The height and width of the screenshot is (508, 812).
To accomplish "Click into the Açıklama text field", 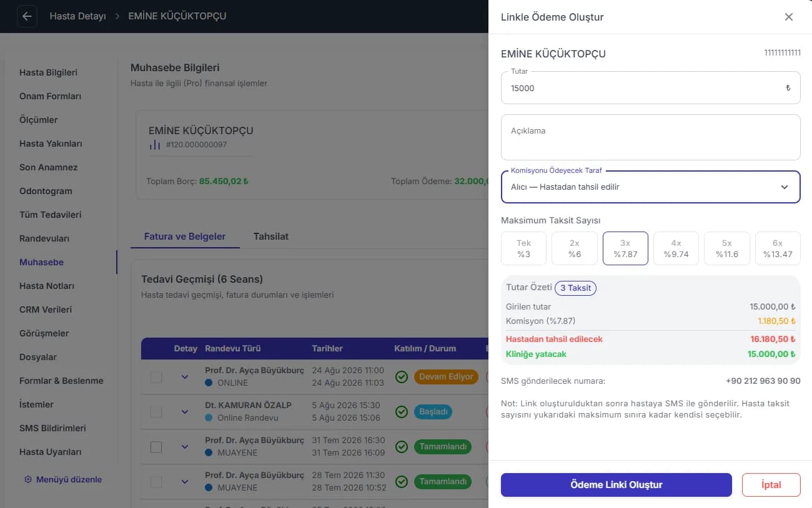I will (x=650, y=137).
